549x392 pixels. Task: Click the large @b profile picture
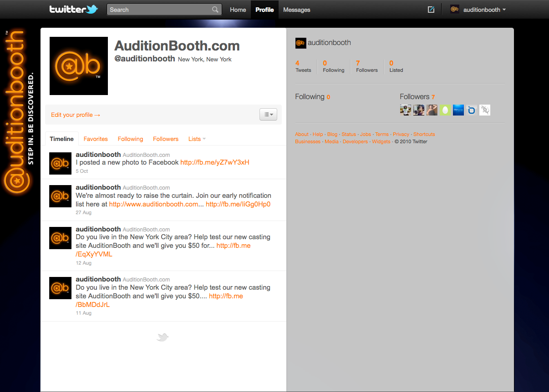[79, 66]
